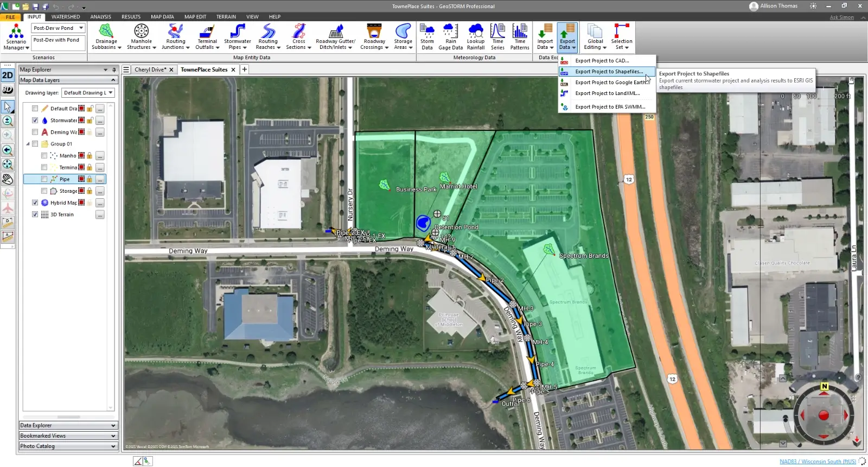The width and height of the screenshot is (868, 467).
Task: Click the Ask Simon link
Action: click(841, 17)
